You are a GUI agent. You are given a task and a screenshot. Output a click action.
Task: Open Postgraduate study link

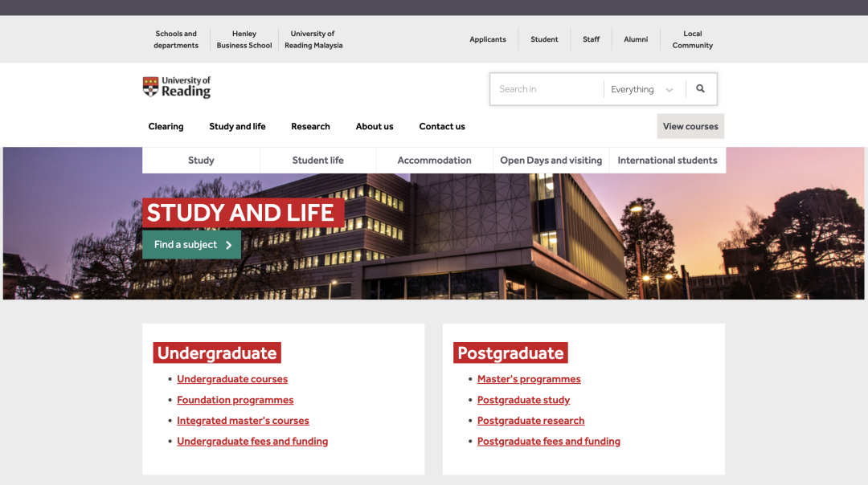point(524,400)
